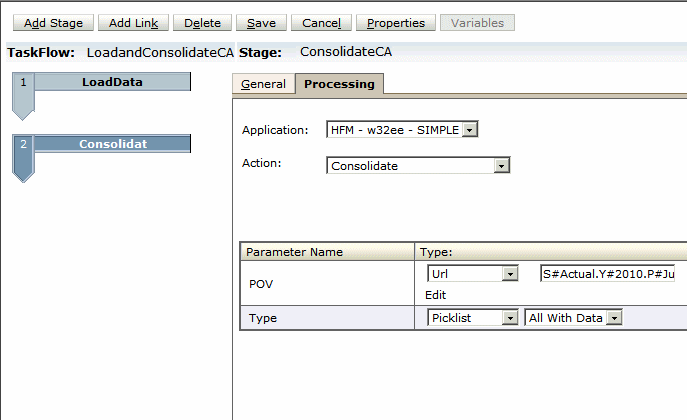Click the Edit link under POV
Viewport: 687px width, 420px height.
pos(436,295)
